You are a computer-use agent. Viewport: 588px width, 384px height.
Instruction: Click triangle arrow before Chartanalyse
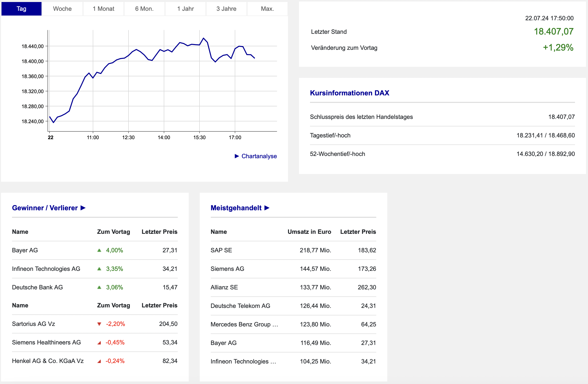pyautogui.click(x=237, y=156)
